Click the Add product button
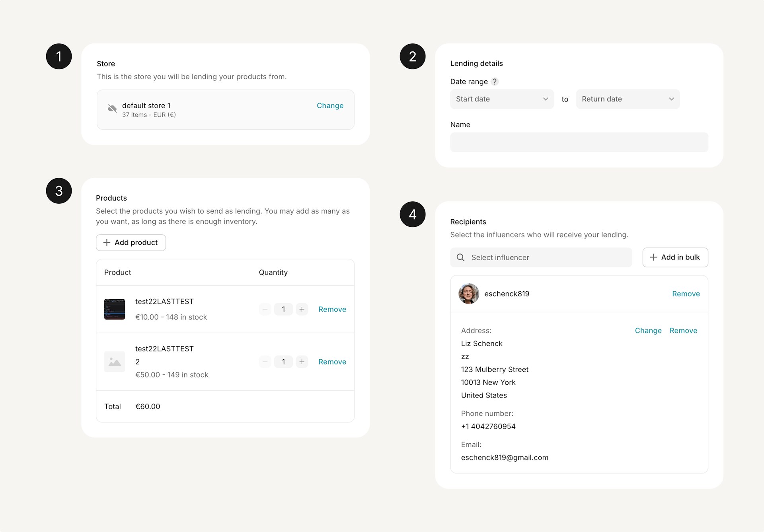The image size is (764, 532). point(131,243)
